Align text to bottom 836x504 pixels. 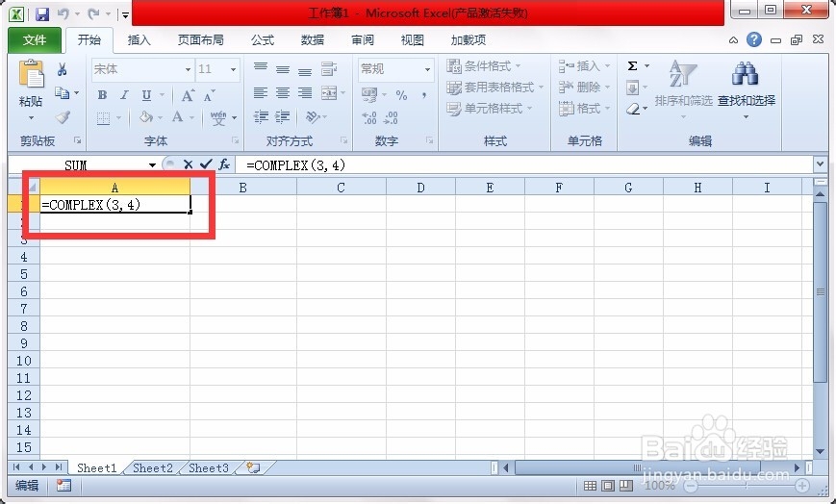coord(305,69)
